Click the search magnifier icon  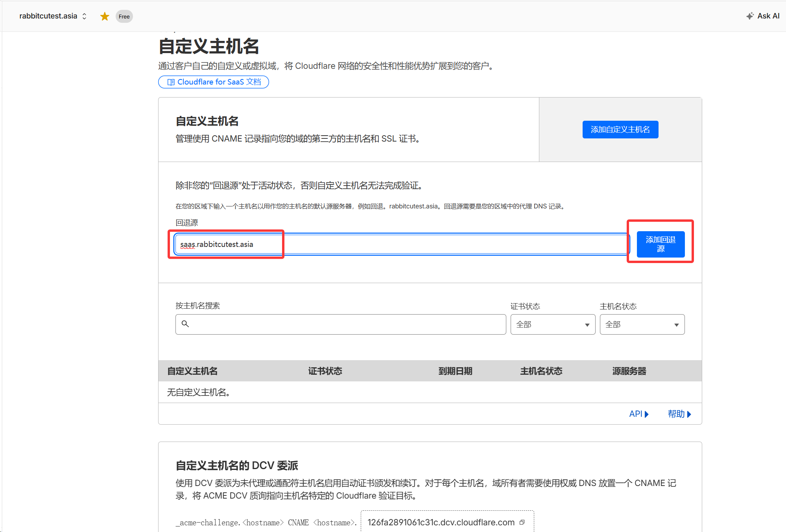(x=185, y=324)
